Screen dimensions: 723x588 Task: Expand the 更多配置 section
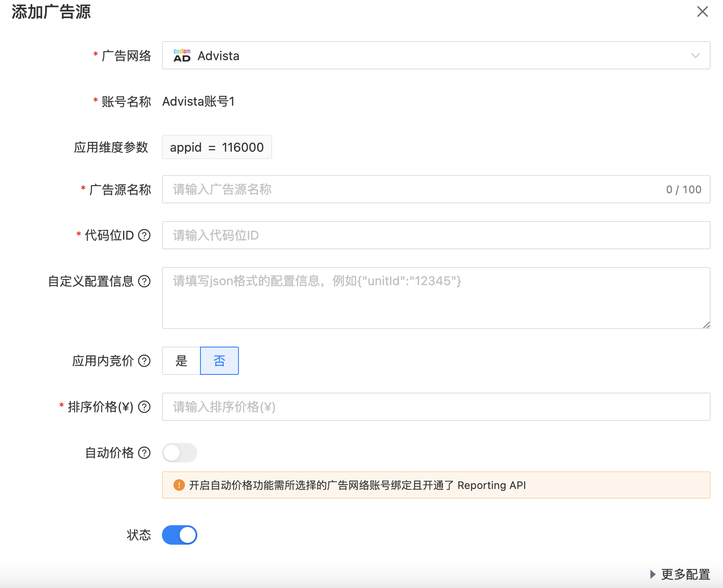(680, 574)
